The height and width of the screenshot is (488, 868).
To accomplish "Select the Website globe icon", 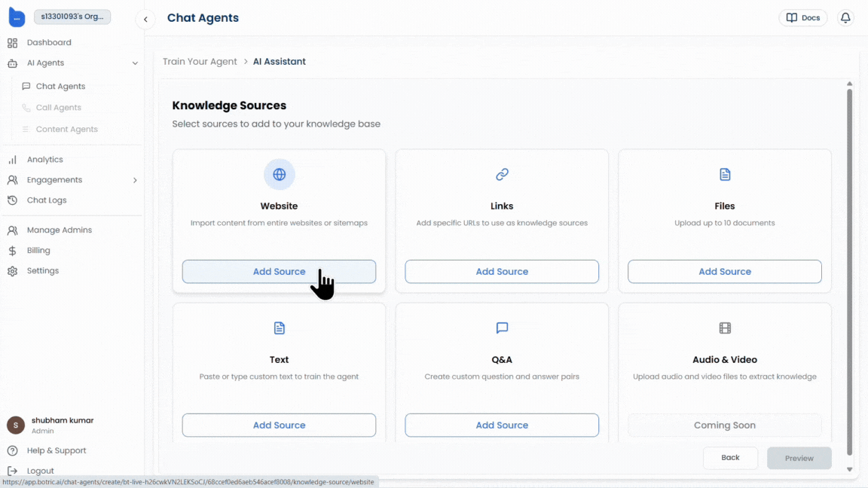I will (x=279, y=174).
